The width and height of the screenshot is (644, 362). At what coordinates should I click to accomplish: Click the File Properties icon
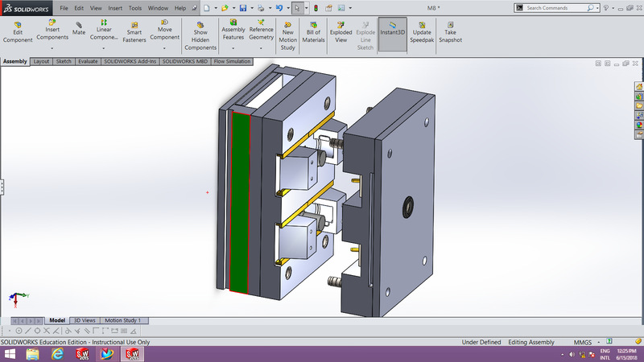[x=328, y=8]
